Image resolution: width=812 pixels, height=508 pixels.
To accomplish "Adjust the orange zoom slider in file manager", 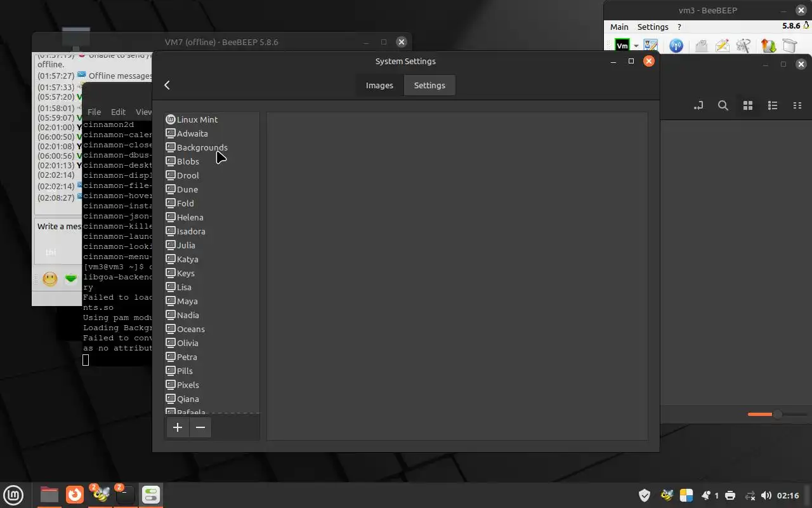I will (x=777, y=414).
